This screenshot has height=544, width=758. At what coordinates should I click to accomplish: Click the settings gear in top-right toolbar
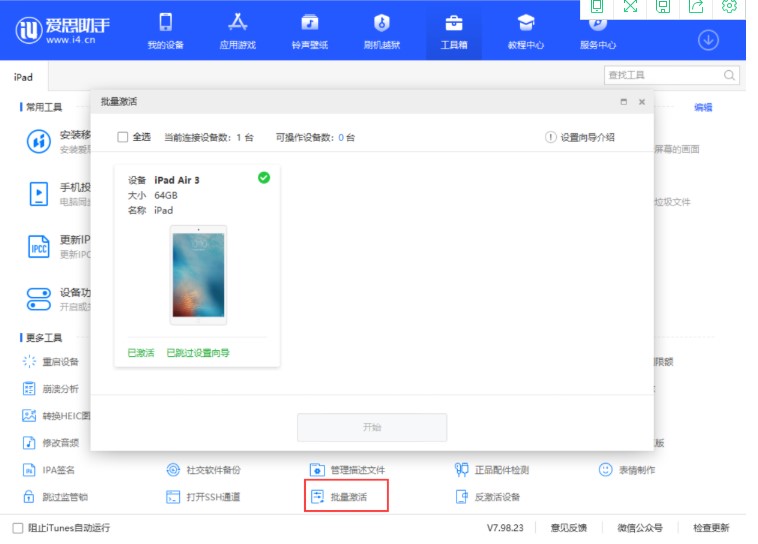point(729,6)
